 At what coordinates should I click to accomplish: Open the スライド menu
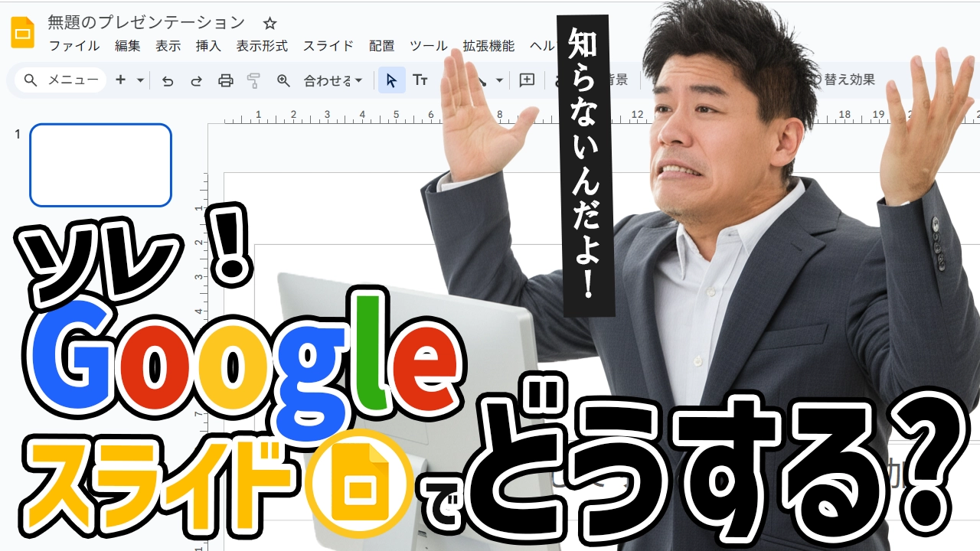tap(328, 46)
